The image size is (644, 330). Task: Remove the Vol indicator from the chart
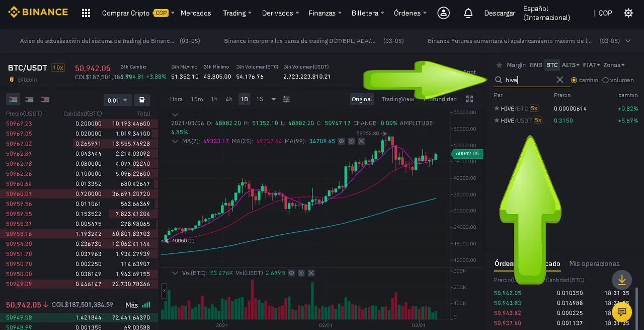click(311, 273)
